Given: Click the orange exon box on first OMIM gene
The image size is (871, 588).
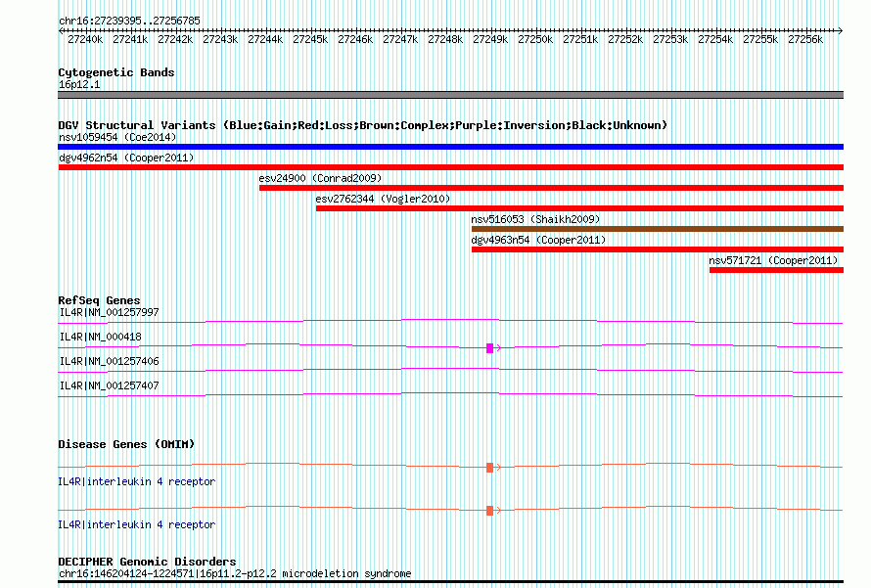Looking at the screenshot, I should pos(489,468).
